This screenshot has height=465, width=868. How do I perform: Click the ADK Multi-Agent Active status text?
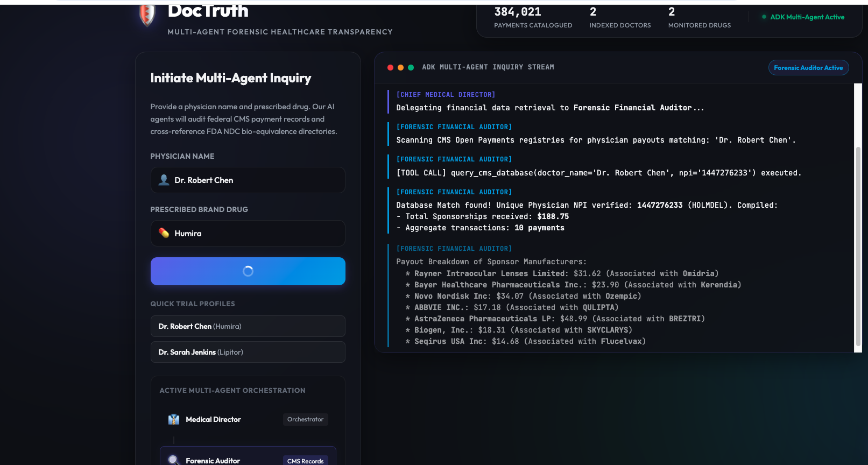807,17
